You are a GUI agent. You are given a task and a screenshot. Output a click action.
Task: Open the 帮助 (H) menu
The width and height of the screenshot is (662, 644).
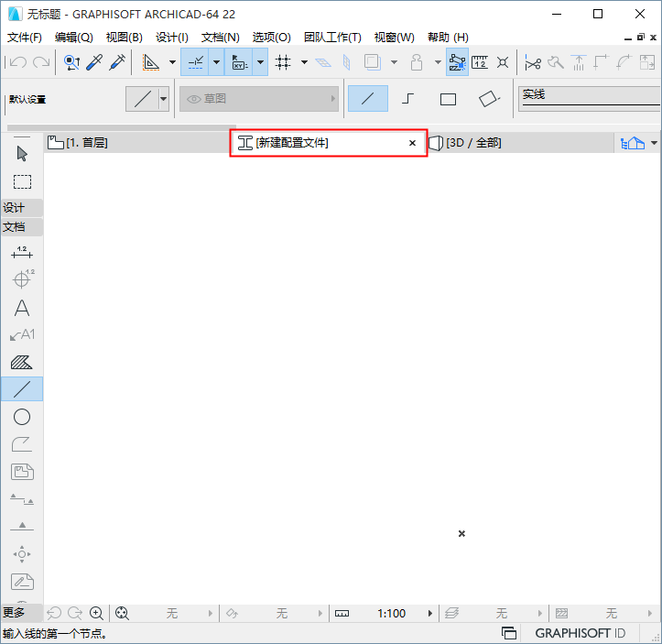(x=448, y=38)
